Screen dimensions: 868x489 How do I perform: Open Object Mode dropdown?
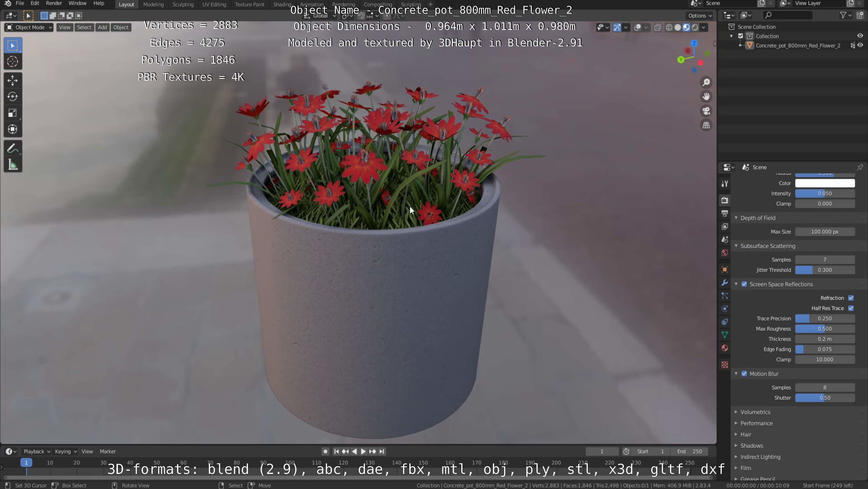[29, 28]
